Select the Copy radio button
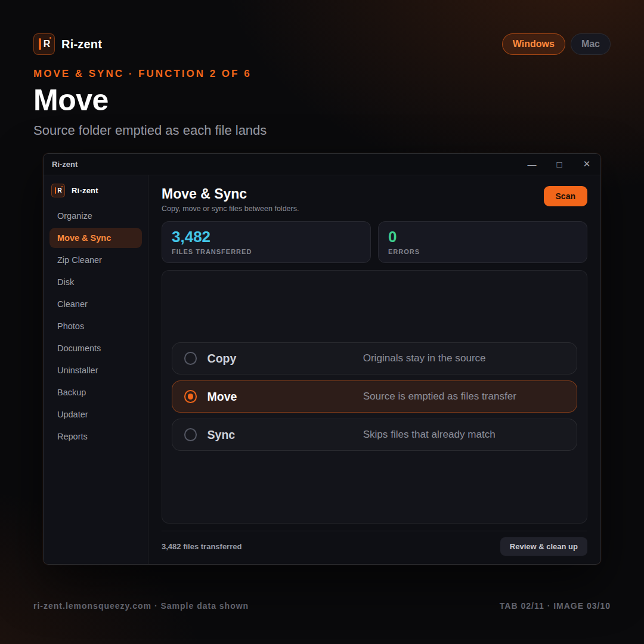 (x=191, y=358)
